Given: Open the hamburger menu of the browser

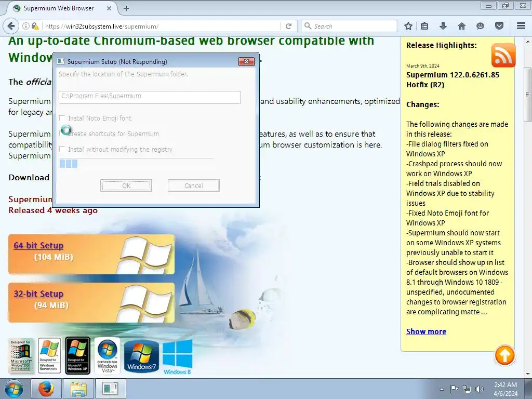Looking at the screenshot, I should 521,26.
